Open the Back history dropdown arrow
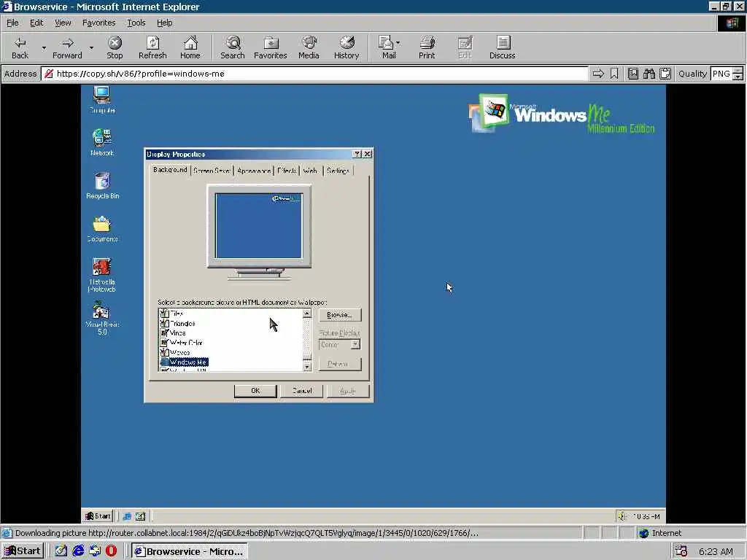Viewport: 747px width, 560px height. pos(44,47)
